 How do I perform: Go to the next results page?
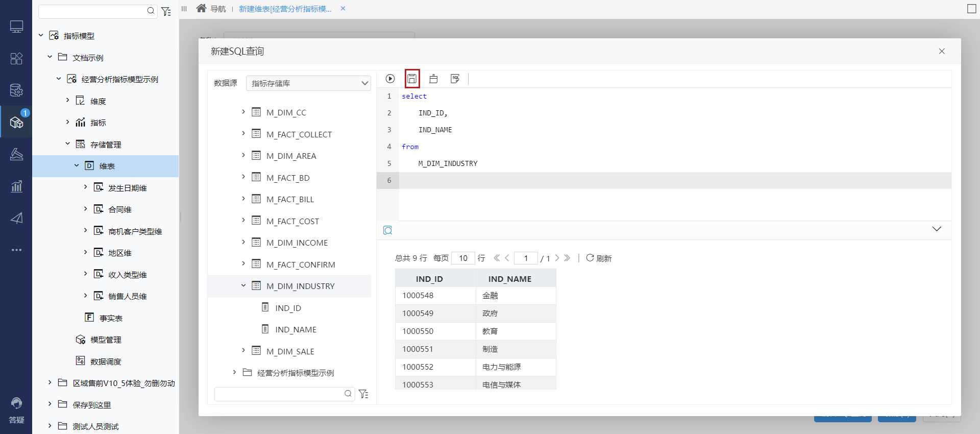[557, 258]
